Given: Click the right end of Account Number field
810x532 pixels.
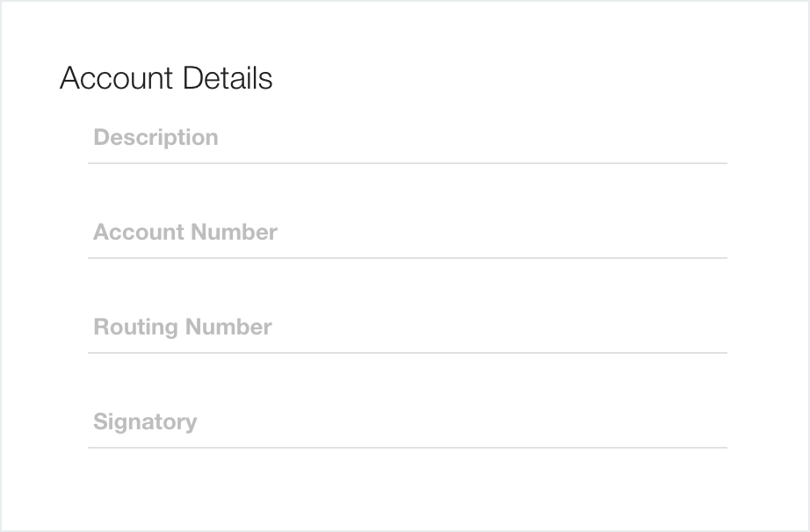Looking at the screenshot, I should point(712,234).
